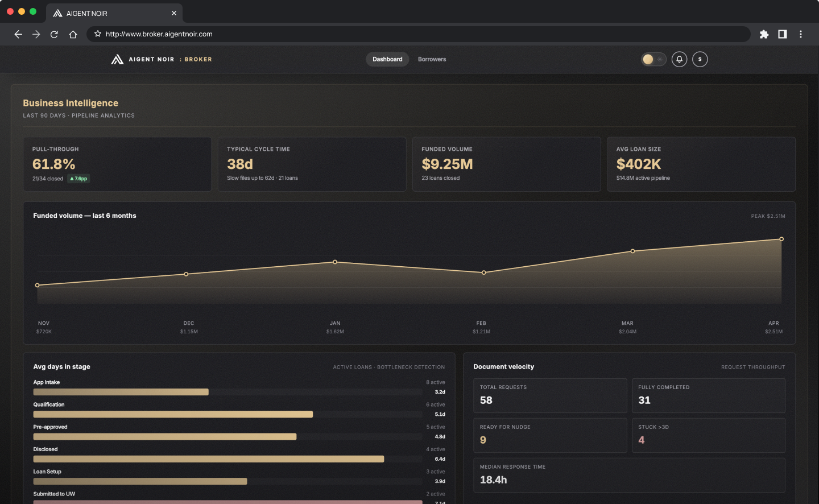
Task: Go to browser home page
Action: point(73,34)
